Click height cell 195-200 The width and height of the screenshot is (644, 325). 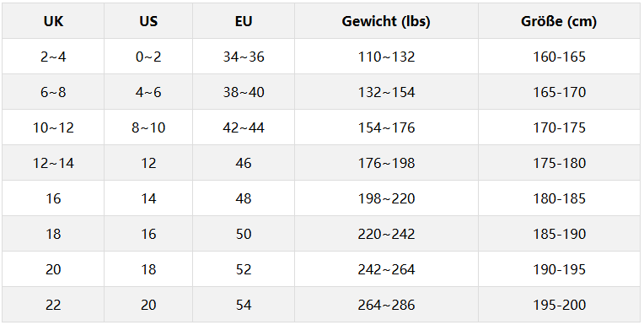[x=559, y=305]
